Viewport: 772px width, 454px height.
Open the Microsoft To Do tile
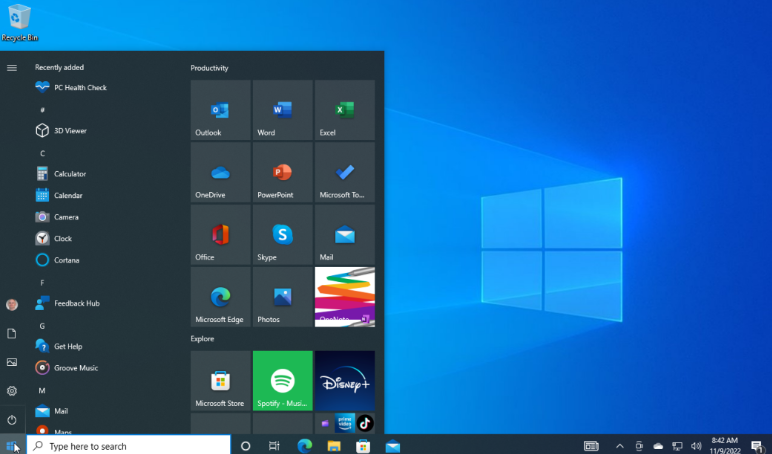click(x=345, y=172)
